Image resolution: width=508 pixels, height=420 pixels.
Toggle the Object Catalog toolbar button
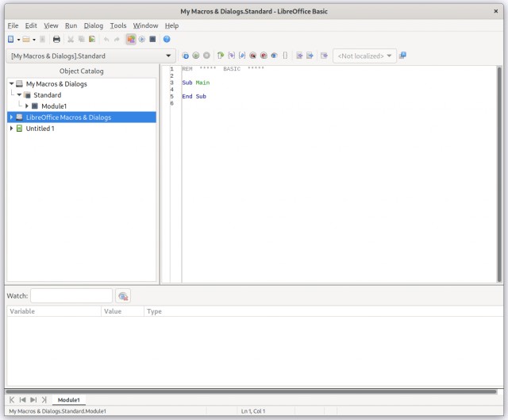131,39
